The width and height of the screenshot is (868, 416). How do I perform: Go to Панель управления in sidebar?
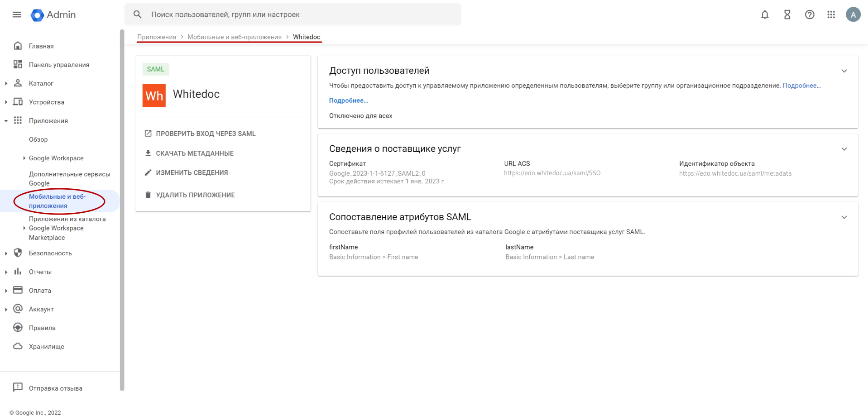pos(59,65)
